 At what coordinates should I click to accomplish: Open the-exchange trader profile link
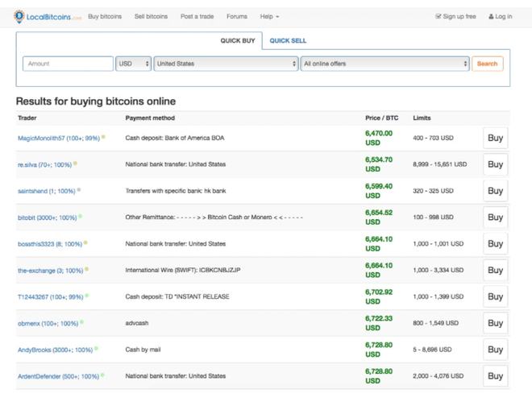tap(50, 271)
